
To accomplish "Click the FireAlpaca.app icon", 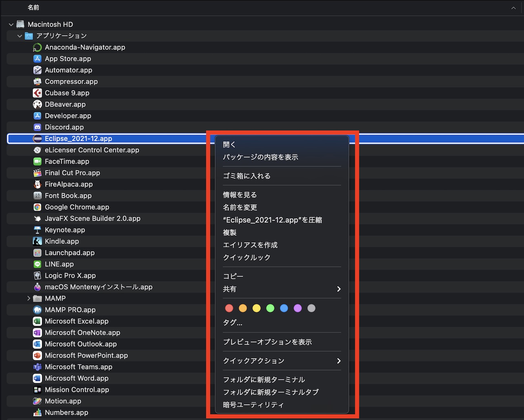I will 37,184.
